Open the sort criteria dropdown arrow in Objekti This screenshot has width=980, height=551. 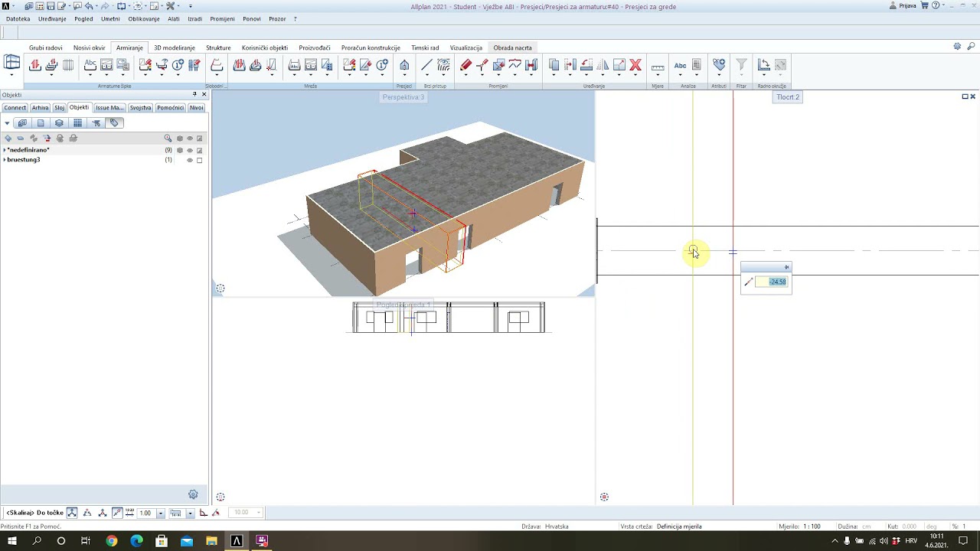7,123
